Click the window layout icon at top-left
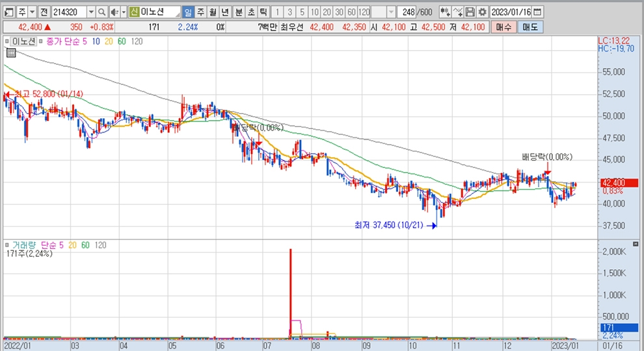This screenshot has height=351, width=644. click(8, 12)
